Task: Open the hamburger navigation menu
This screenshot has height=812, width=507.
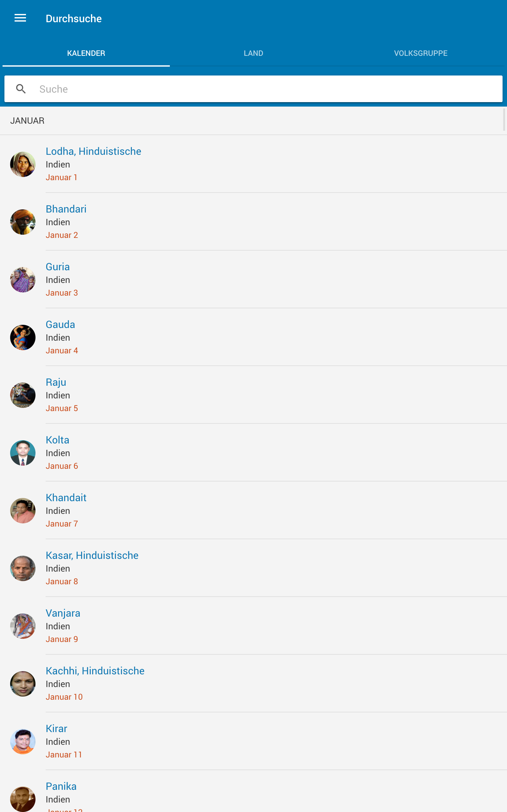Action: coord(20,18)
